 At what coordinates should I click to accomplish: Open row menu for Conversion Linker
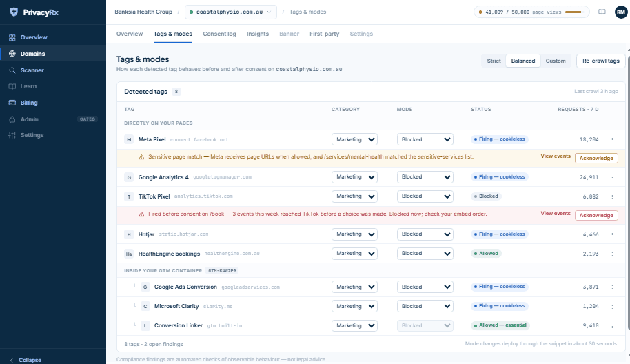tap(612, 326)
